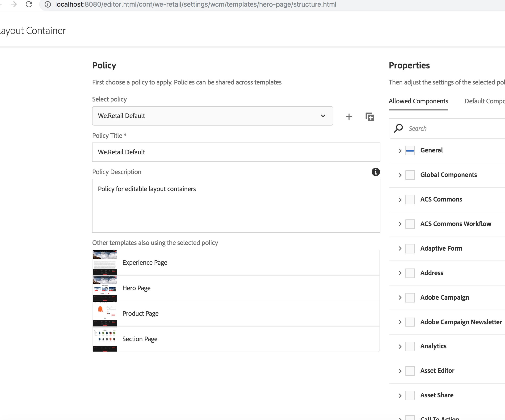505x420 pixels.
Task: Check the Global Components checkbox
Action: (410, 175)
